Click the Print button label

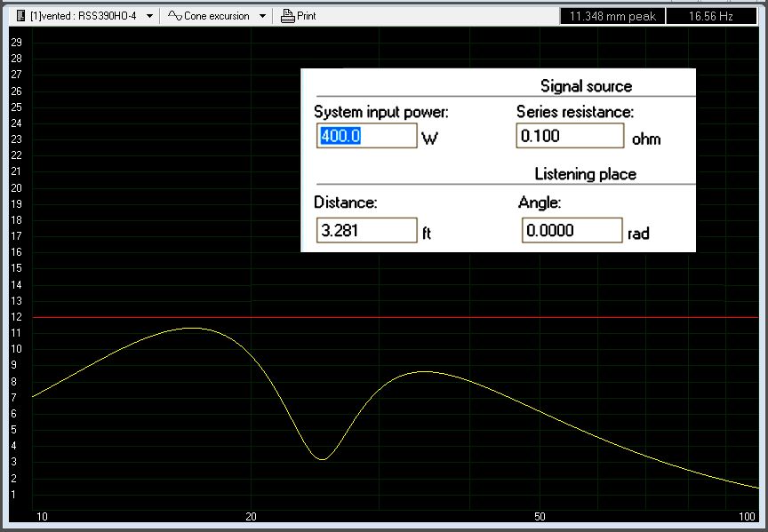coord(307,16)
